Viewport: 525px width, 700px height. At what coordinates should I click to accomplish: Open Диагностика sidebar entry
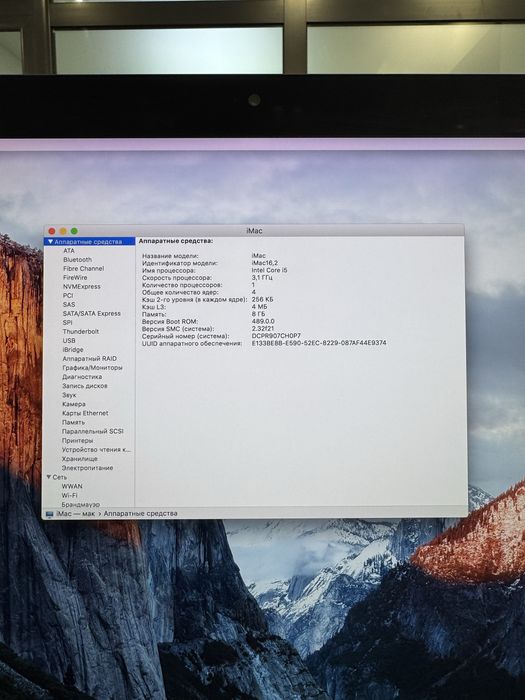click(x=82, y=376)
